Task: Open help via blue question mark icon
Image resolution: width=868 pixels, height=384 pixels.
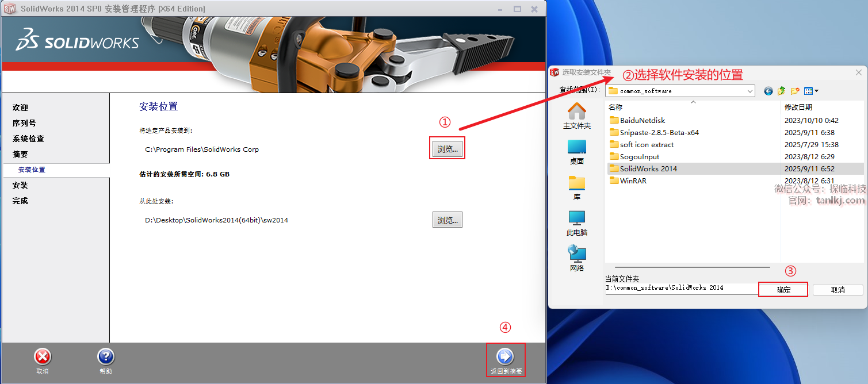Action: 106,356
